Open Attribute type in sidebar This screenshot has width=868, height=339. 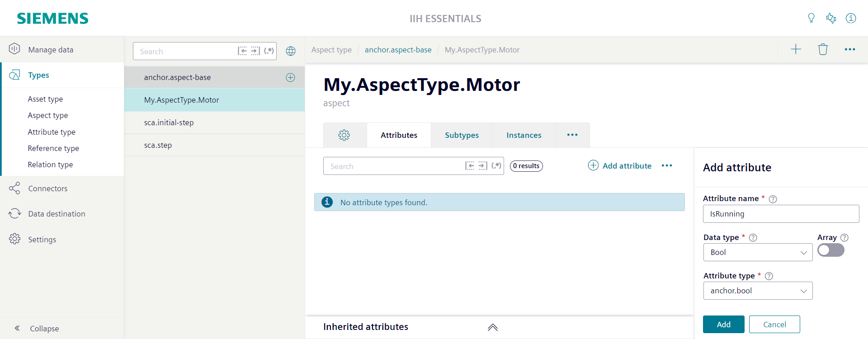pos(52,132)
